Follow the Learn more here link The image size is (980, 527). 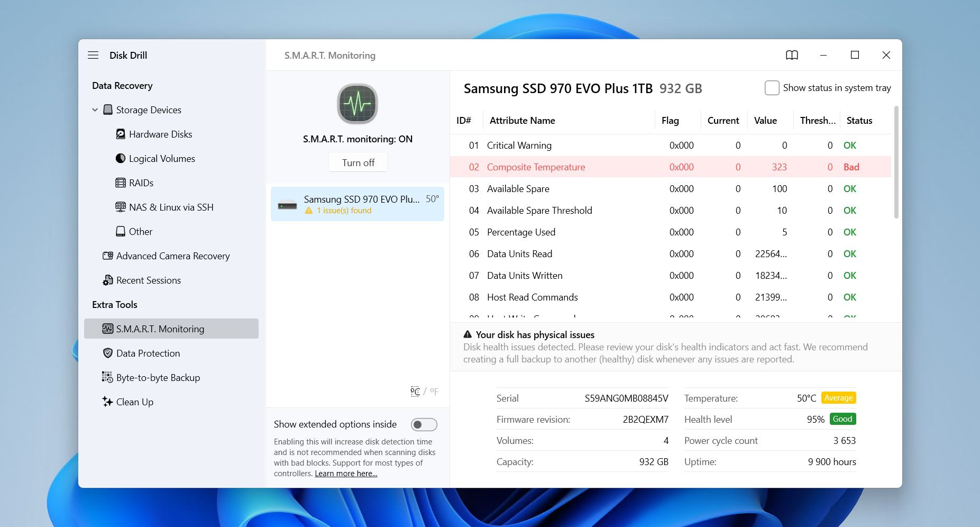pyautogui.click(x=346, y=474)
